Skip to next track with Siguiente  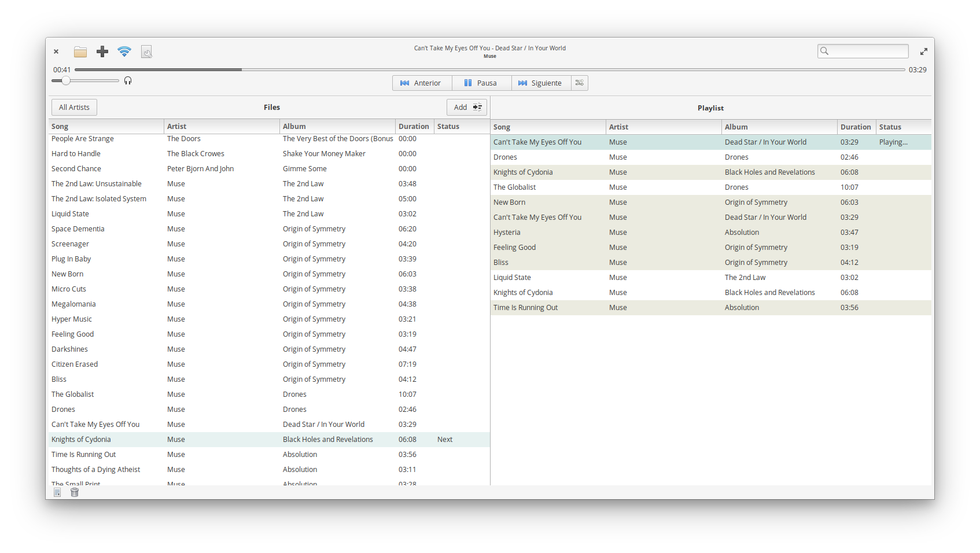541,83
